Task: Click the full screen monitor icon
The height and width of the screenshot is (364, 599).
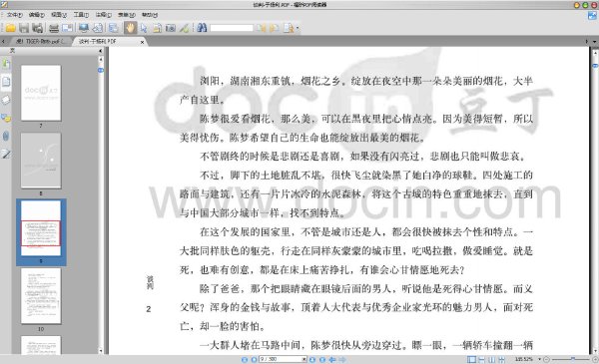Action: [x=84, y=28]
